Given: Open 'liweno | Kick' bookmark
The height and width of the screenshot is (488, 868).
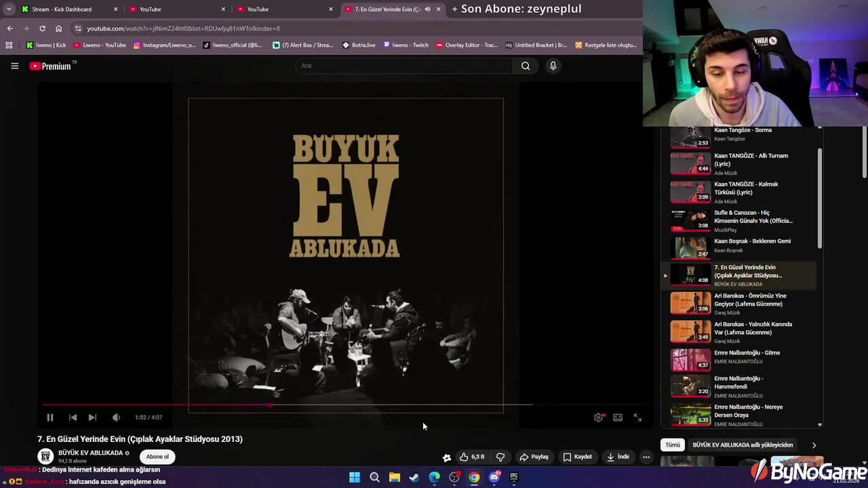Looking at the screenshot, I should [x=46, y=45].
